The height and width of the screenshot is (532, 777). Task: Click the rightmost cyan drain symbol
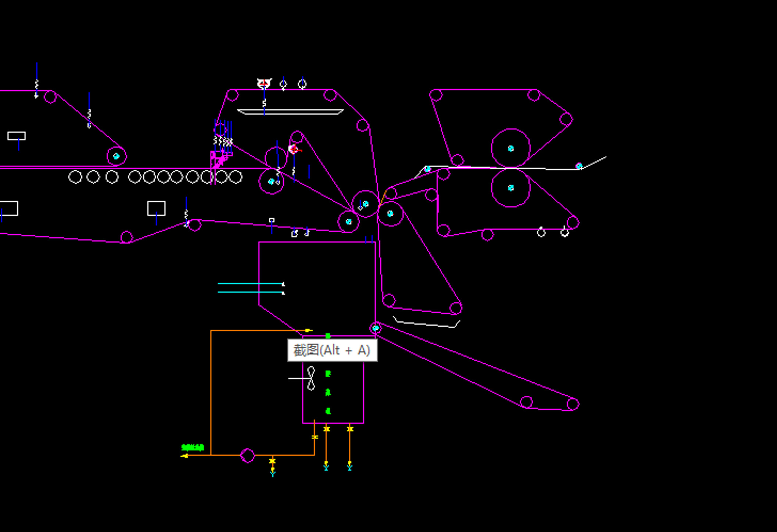point(350,467)
